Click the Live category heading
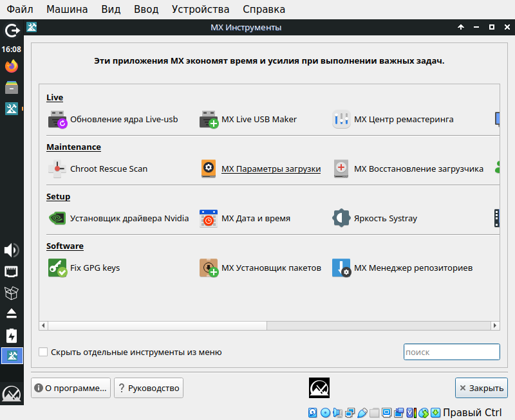Image resolution: width=515 pixels, height=420 pixels. coord(55,98)
